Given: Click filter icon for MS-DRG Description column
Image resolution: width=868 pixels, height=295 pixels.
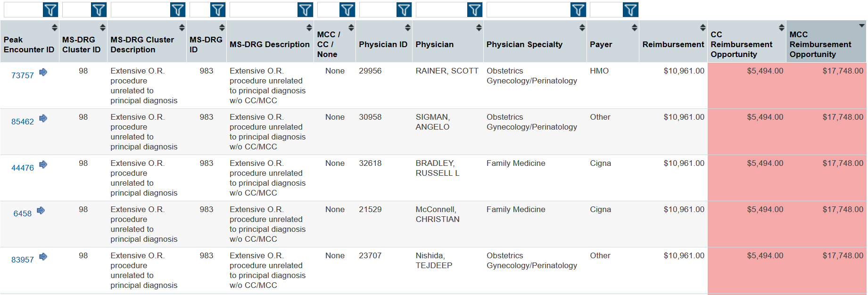Looking at the screenshot, I should (306, 10).
